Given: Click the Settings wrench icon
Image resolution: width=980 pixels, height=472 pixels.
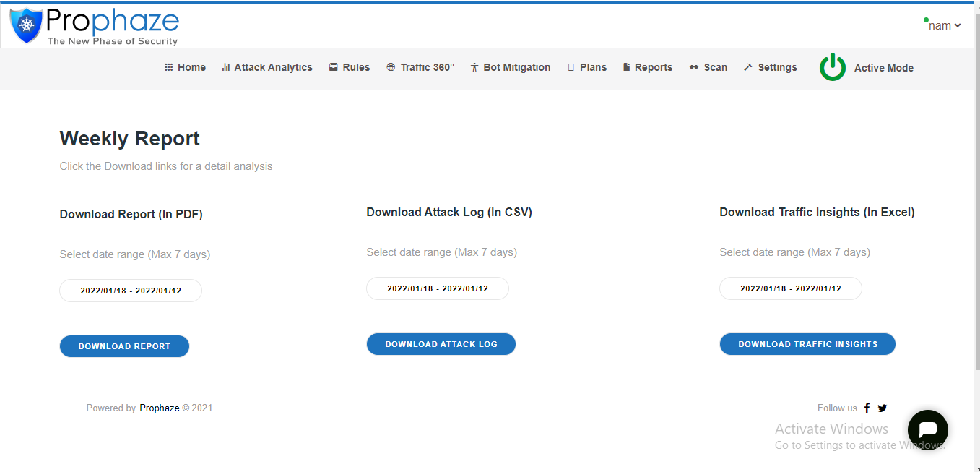Looking at the screenshot, I should pyautogui.click(x=748, y=67).
